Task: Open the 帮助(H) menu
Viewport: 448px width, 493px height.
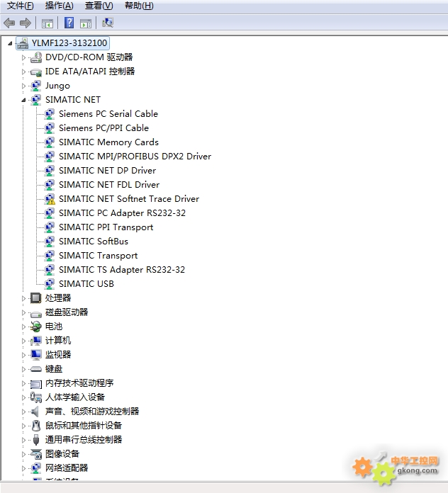Action: 139,6
